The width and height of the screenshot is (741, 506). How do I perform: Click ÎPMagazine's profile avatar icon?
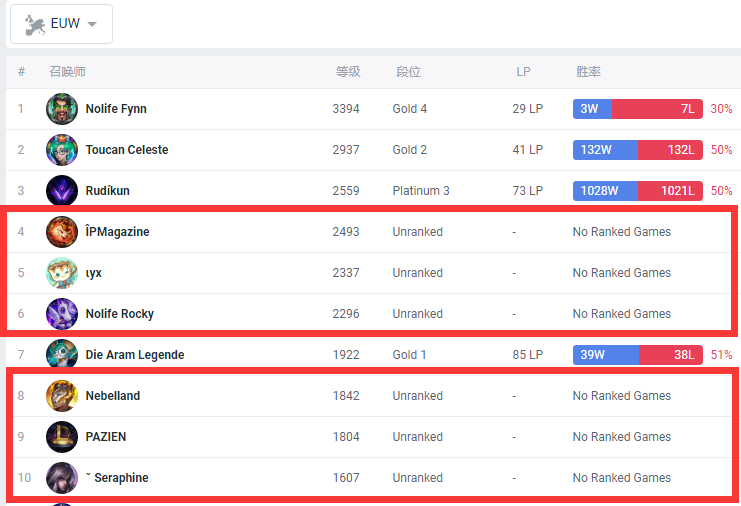[62, 232]
